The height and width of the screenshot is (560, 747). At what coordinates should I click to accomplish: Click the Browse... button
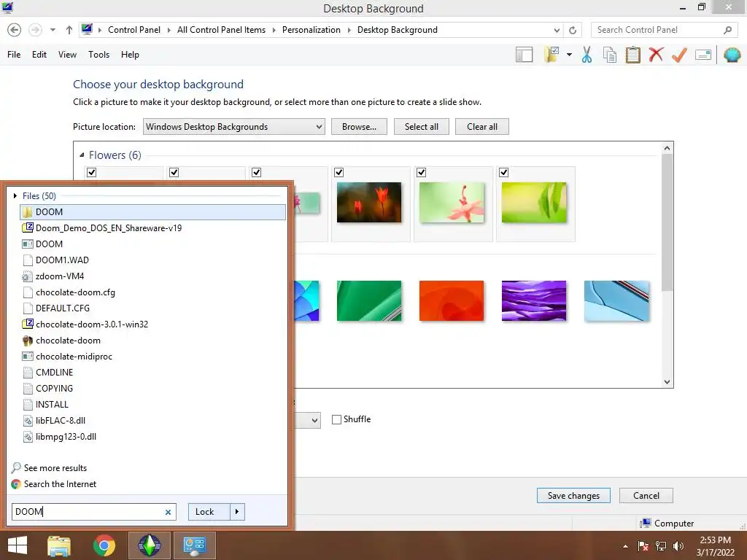click(x=359, y=127)
